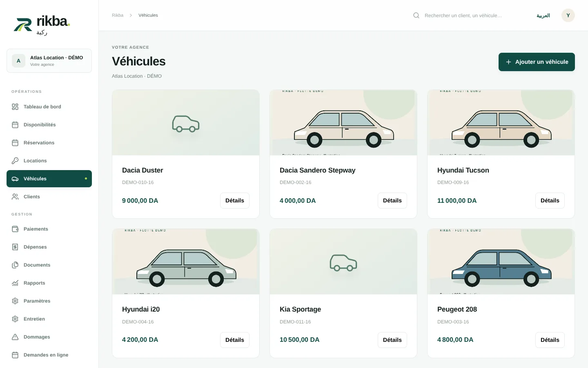Open Détails for Dacia Duster
Screen dimensions: 588x368
point(235,201)
